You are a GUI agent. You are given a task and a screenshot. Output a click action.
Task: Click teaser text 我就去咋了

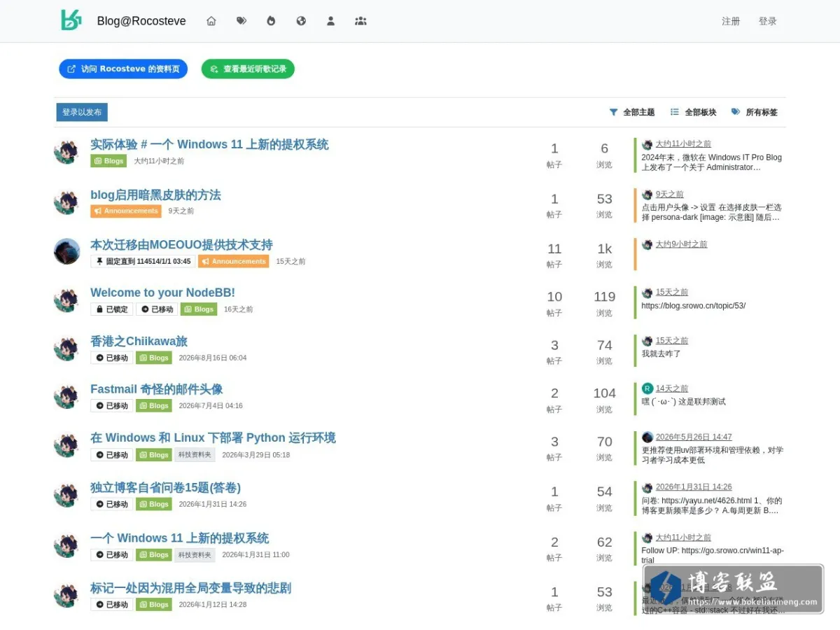pos(661,354)
